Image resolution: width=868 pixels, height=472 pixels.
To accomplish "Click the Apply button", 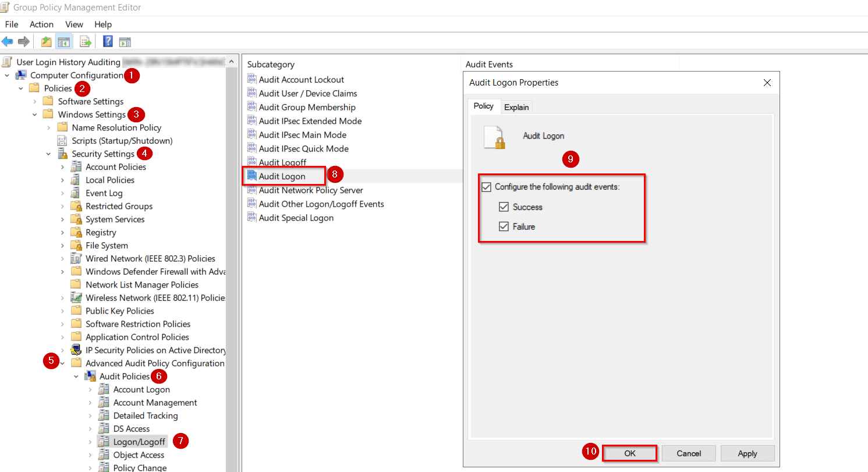I will pos(747,453).
